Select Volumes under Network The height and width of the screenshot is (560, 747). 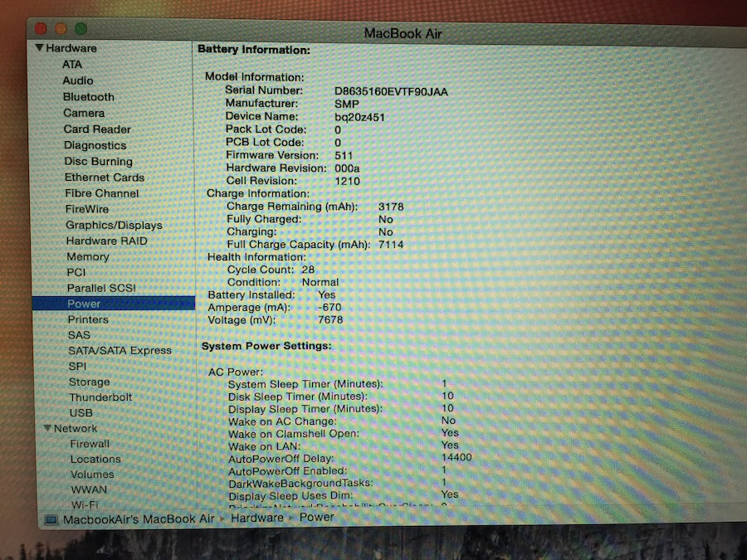[92, 475]
